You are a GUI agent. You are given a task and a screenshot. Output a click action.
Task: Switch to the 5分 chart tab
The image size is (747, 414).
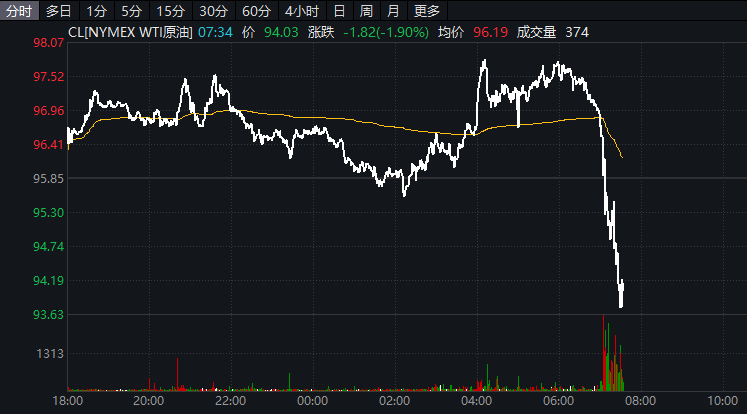(131, 11)
